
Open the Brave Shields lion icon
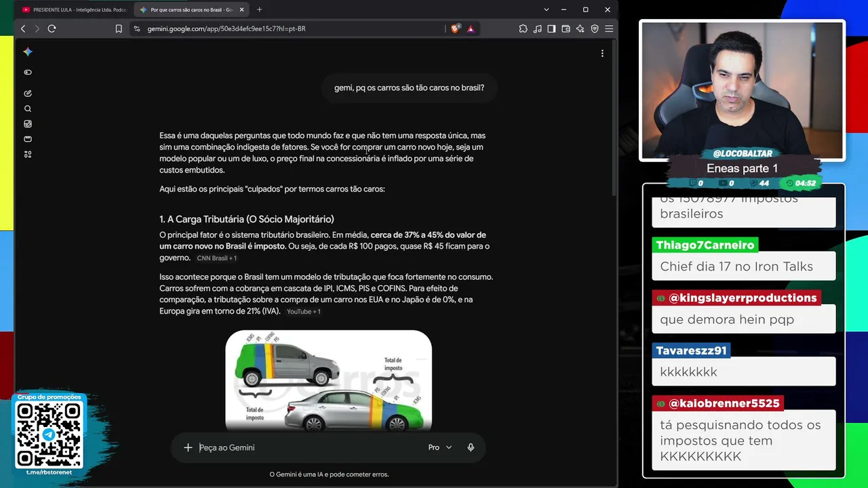click(455, 28)
